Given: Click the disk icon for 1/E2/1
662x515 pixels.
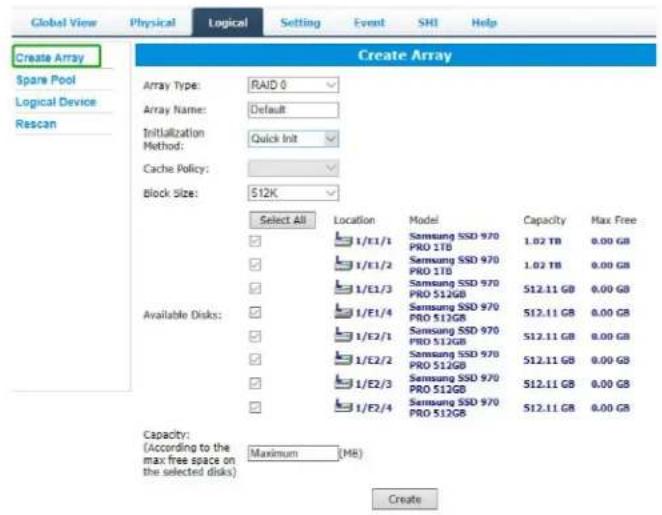Looking at the screenshot, I should [343, 335].
